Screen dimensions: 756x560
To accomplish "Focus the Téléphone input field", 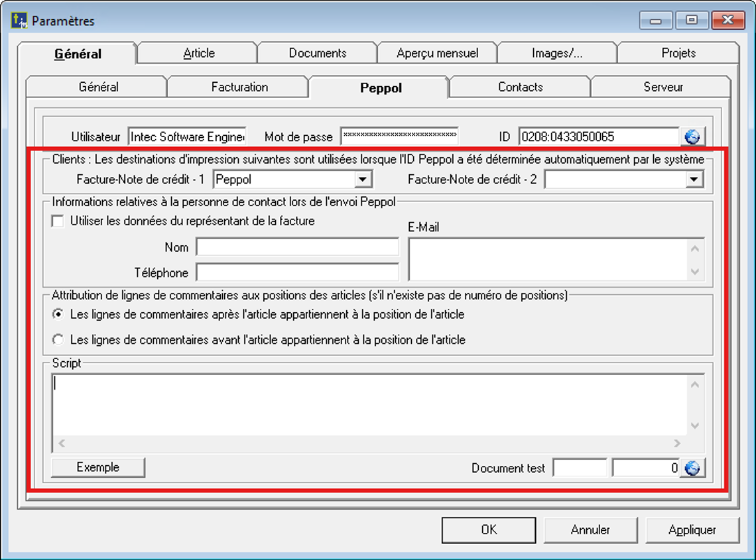I will pos(297,272).
